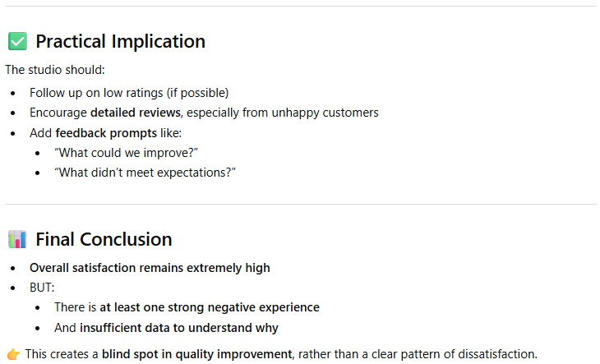Click bold "blind spot in quality improvement"
600x364 pixels.
pos(196,354)
